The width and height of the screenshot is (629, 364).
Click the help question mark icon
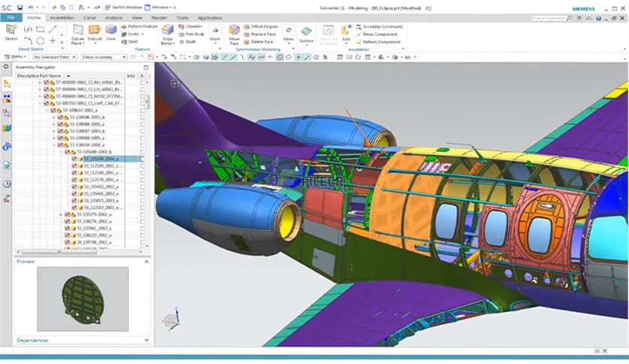(598, 19)
